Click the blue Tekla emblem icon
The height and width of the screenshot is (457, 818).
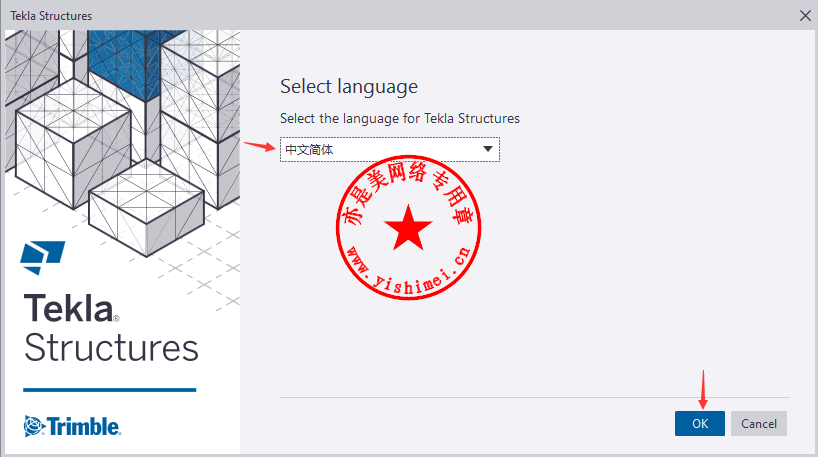(x=42, y=258)
